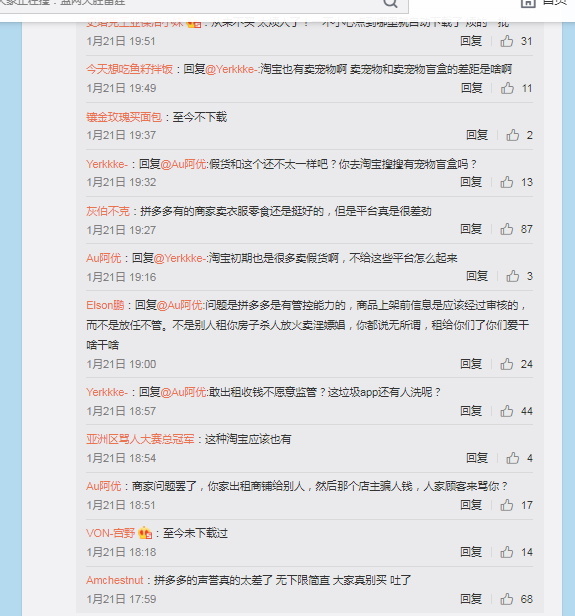Viewport: 575px width, 616px height.
Task: Click 回复 under Elson鹏's 19:00 comment
Action: point(471,364)
